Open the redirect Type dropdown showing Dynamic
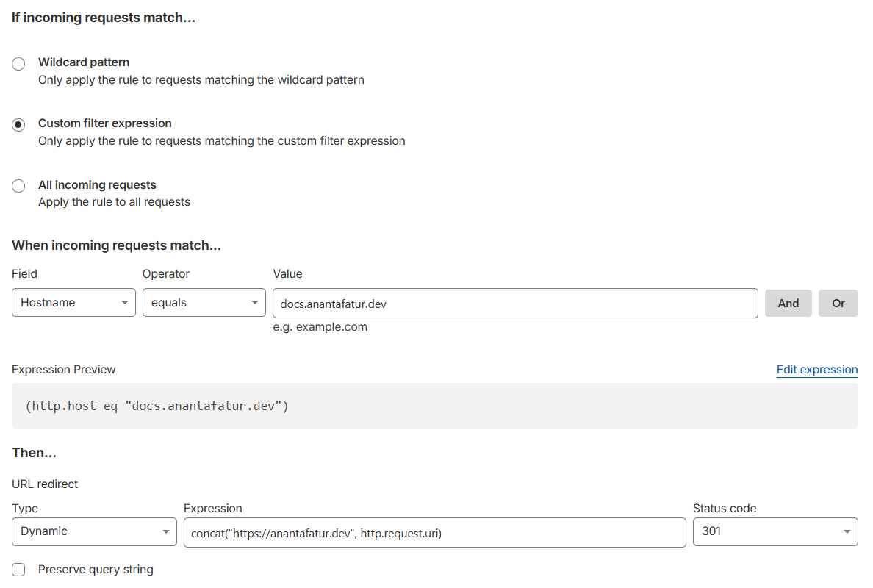This screenshot has height=588, width=873. click(94, 532)
